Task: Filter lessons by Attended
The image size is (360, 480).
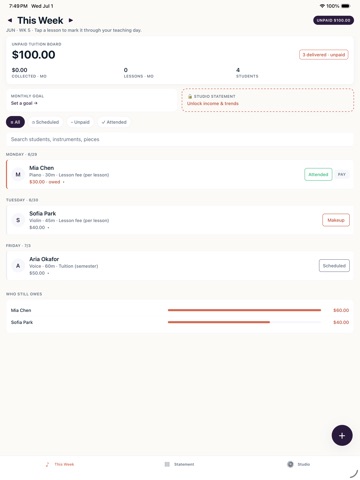Action: [x=114, y=122]
